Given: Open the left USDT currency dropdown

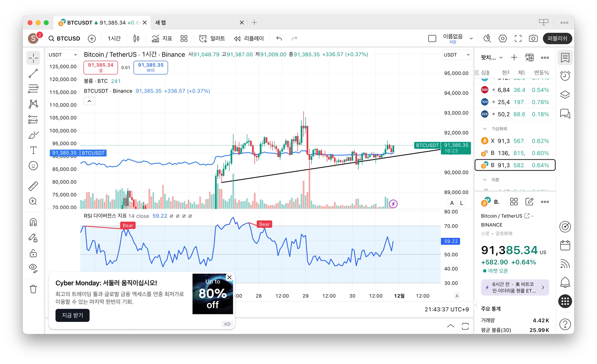Looking at the screenshot, I should point(62,55).
